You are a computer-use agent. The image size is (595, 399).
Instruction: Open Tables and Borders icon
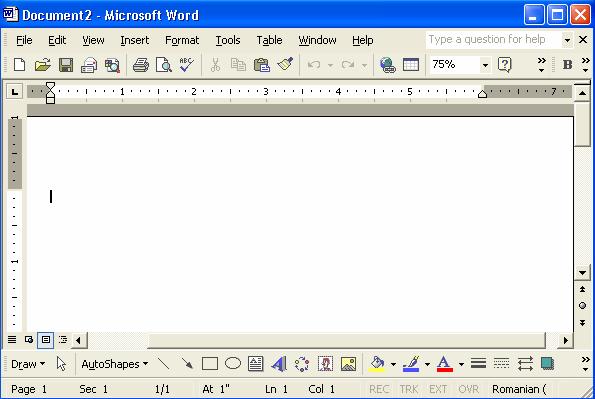tap(411, 65)
